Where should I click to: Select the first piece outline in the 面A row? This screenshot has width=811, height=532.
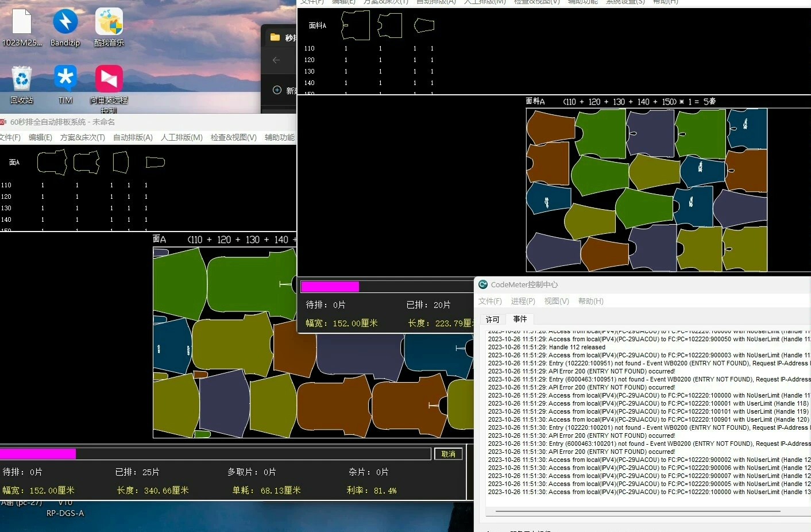point(52,162)
